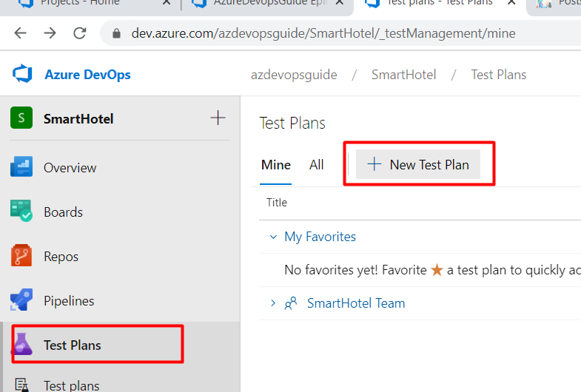
Task: Select Boards in the sidebar
Action: (x=64, y=212)
